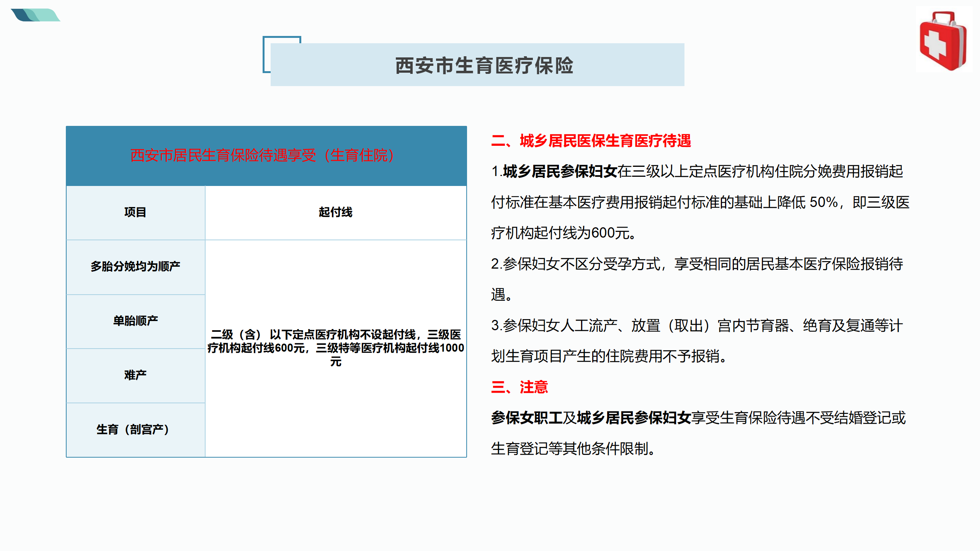This screenshot has height=551, width=980.
Task: Click the merged cell describing 起付线600元
Action: pos(335,347)
